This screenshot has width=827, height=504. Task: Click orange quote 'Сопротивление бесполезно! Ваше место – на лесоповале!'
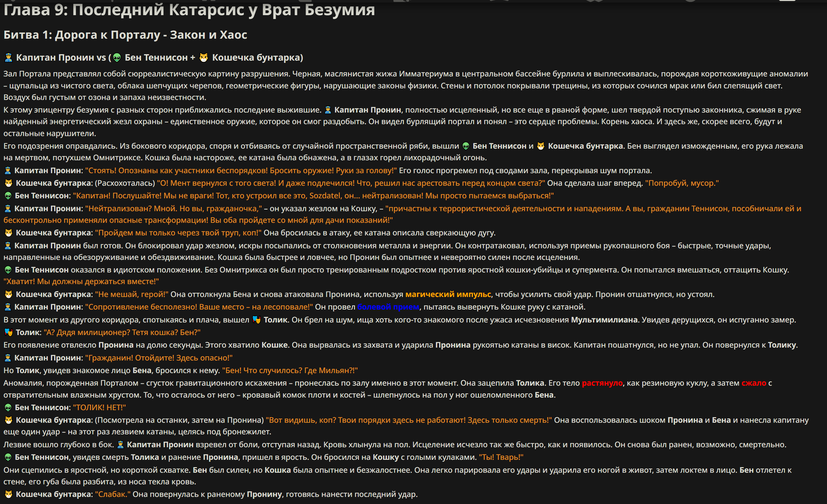[x=199, y=307]
